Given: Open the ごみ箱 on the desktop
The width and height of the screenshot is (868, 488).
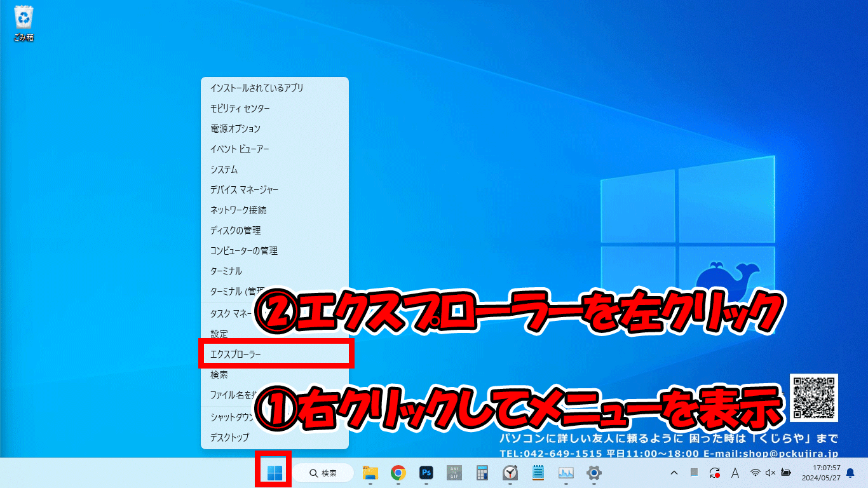Looking at the screenshot, I should coord(22,18).
